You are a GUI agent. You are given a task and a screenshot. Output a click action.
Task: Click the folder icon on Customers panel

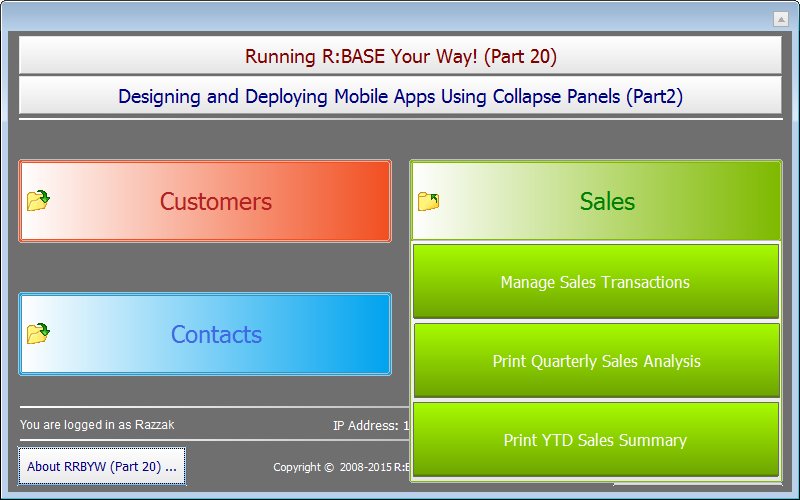(x=38, y=201)
